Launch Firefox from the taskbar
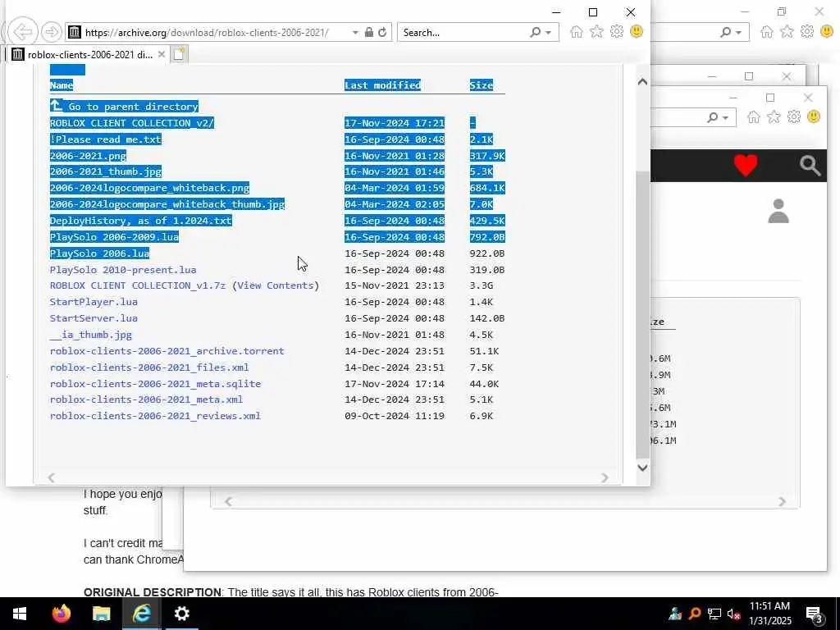Viewport: 840px width, 630px height. (61, 614)
